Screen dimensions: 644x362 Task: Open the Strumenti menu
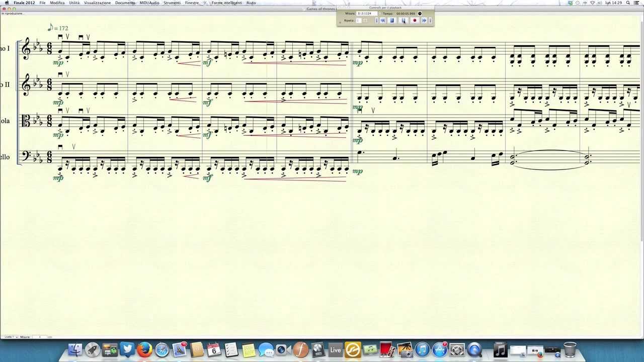[x=172, y=3]
